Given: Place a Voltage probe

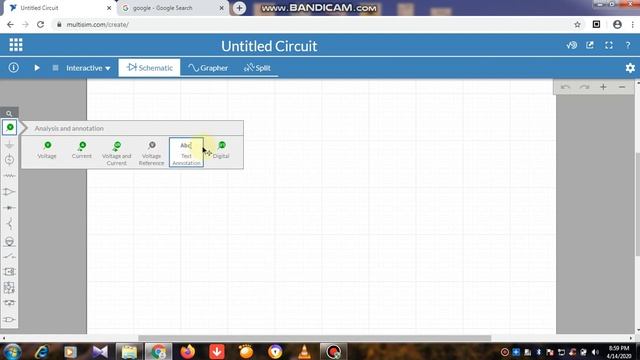Looking at the screenshot, I should pyautogui.click(x=47, y=150).
